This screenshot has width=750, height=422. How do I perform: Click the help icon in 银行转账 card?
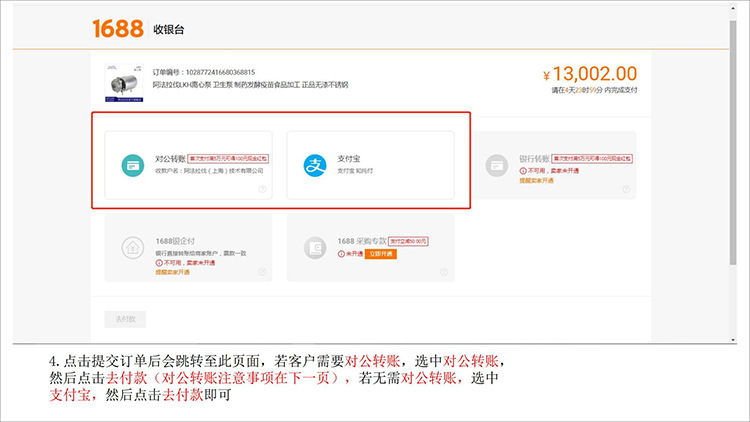[x=626, y=189]
